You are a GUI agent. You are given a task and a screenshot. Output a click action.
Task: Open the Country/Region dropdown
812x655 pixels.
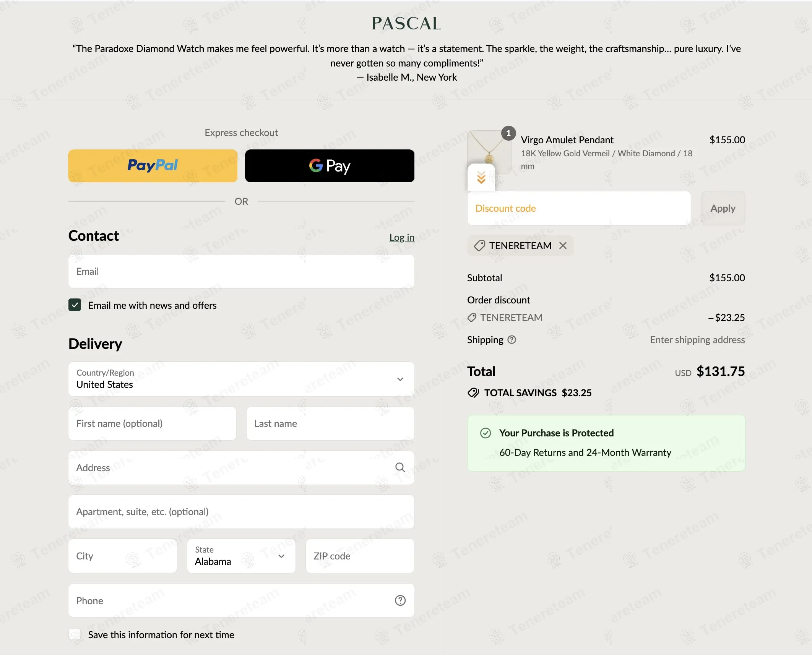click(x=241, y=379)
